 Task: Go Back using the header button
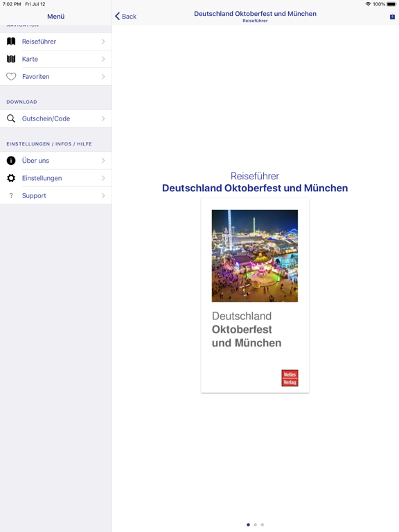(x=125, y=17)
